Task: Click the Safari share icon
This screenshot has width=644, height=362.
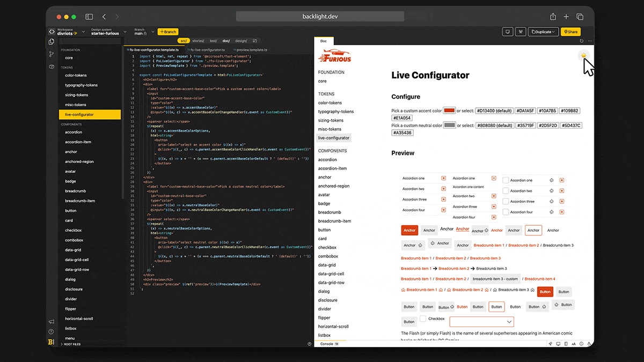Action: [553, 17]
